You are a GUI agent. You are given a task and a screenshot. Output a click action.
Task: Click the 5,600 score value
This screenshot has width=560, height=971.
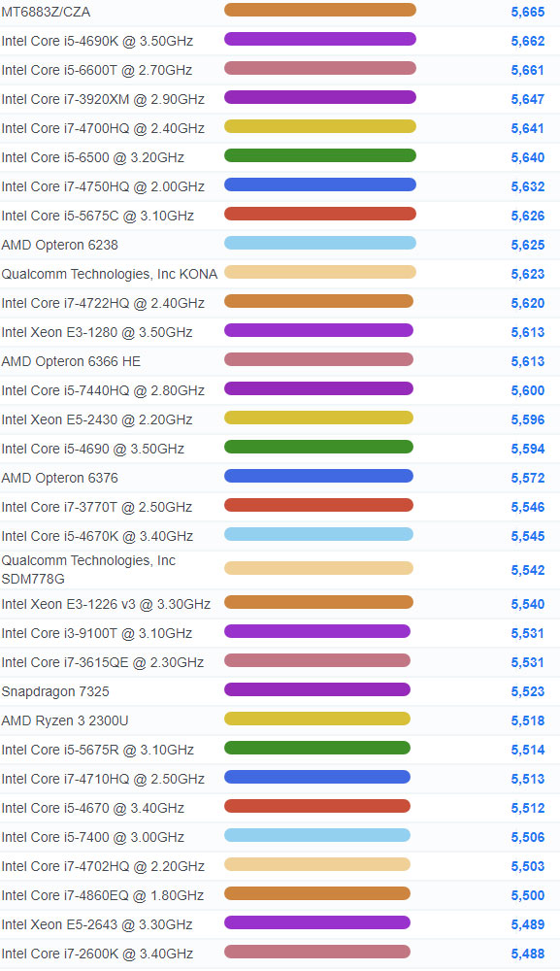pyautogui.click(x=528, y=390)
